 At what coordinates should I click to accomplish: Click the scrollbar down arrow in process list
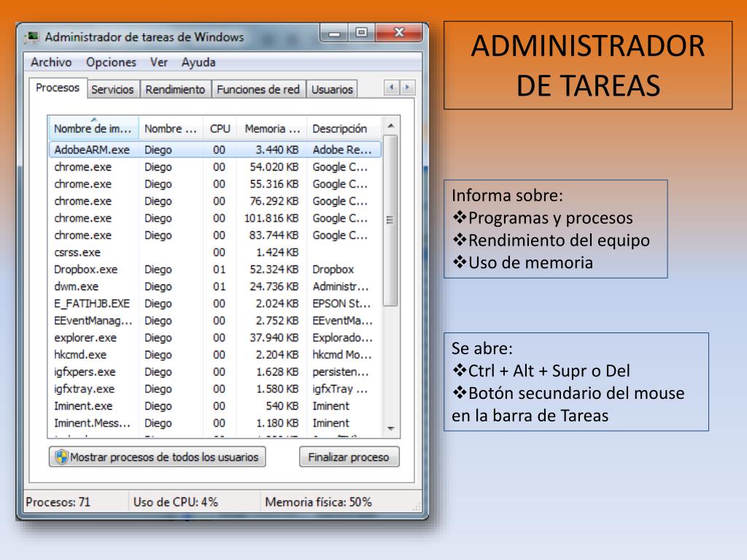(x=391, y=429)
